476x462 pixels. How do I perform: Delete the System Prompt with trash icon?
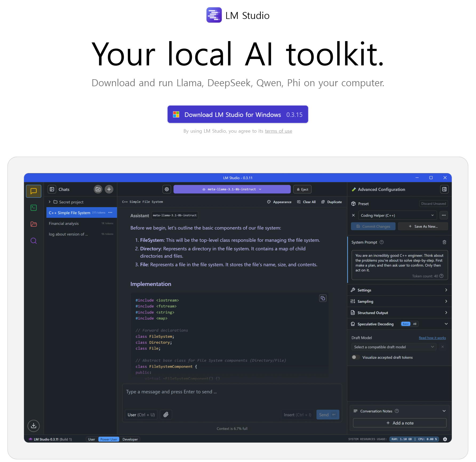point(444,242)
